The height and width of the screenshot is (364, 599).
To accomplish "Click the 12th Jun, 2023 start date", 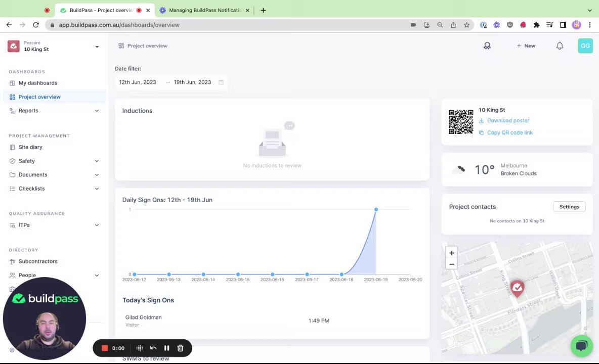I will coord(138,82).
